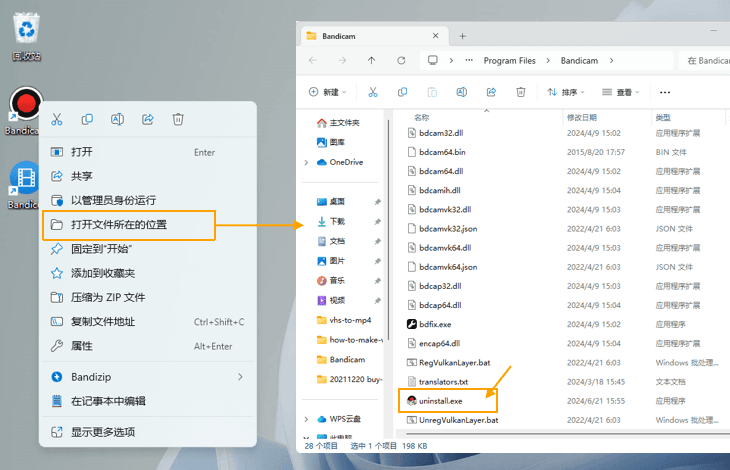Click the address bar ellipsis for hidden path
The image size is (730, 470).
[469, 60]
